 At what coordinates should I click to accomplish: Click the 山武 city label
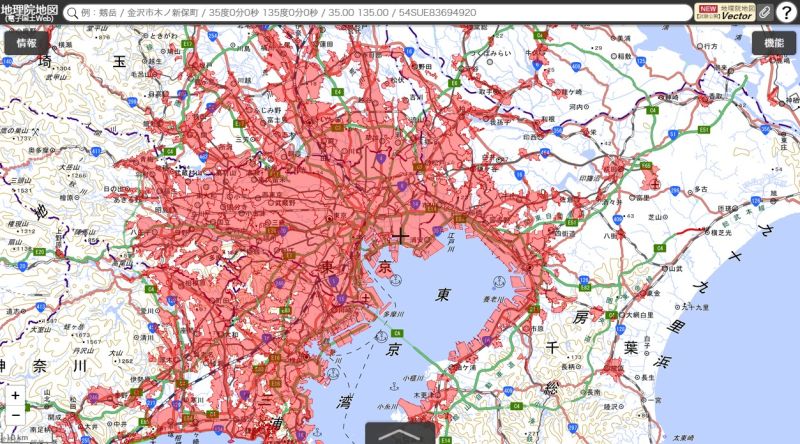675,268
